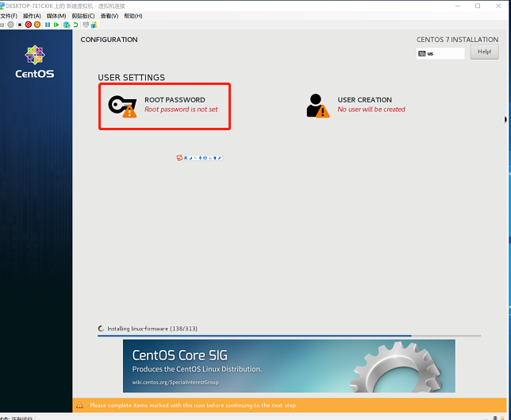Screen dimensions: 511x420
Task: Open Sogou skin shirt icon
Action: pos(215,158)
